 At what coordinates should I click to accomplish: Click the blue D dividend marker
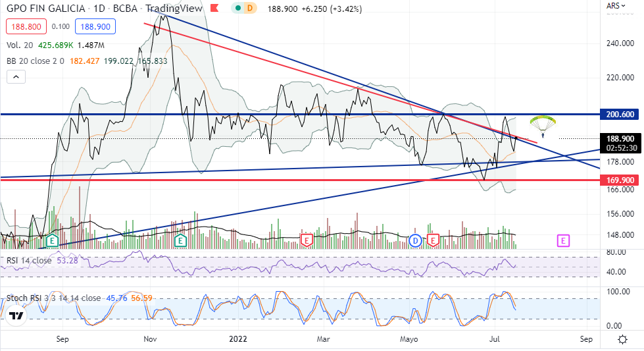pyautogui.click(x=416, y=240)
